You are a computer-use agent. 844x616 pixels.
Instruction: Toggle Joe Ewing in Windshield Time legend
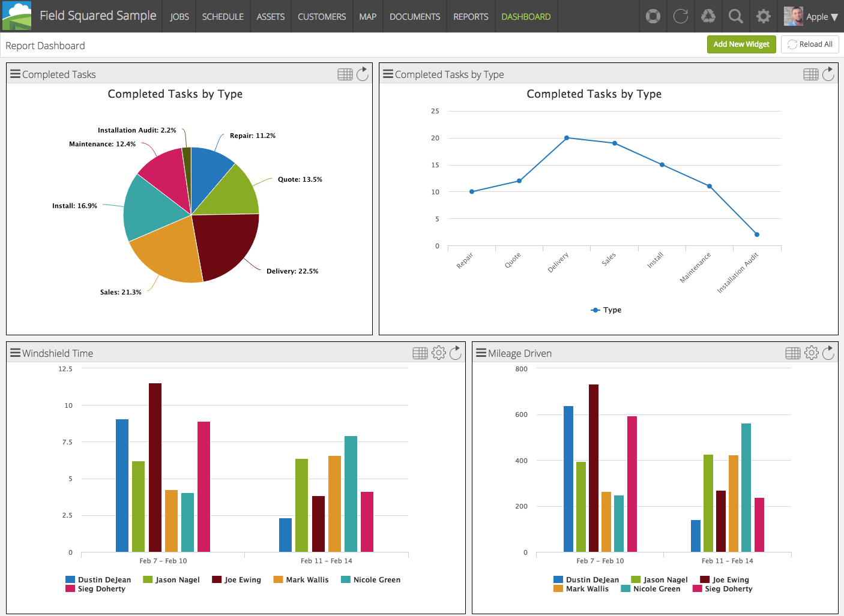tap(237, 579)
